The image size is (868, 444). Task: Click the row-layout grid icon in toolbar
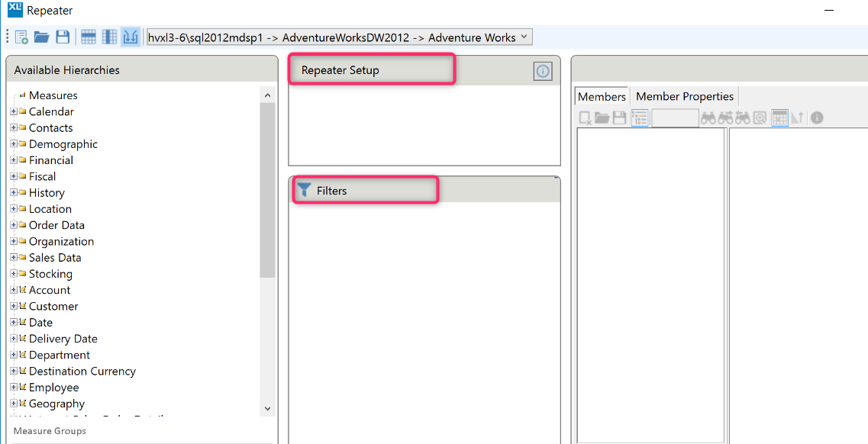click(89, 37)
